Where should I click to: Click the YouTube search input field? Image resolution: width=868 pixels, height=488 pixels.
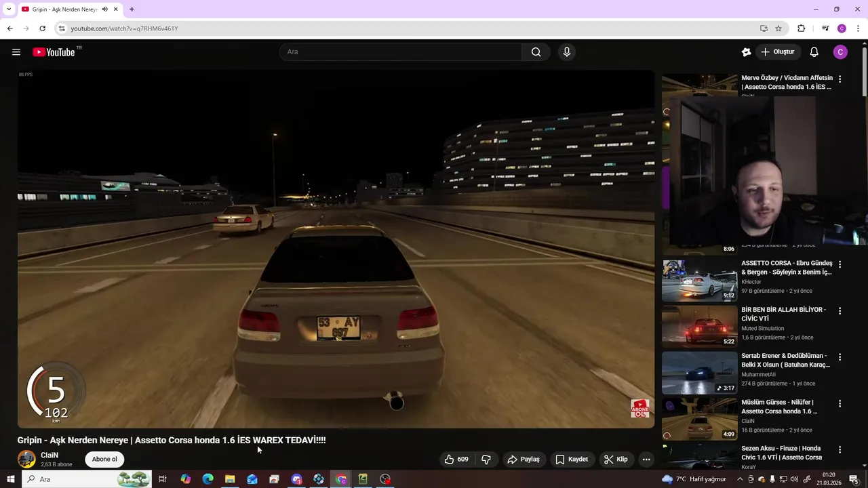click(x=400, y=52)
